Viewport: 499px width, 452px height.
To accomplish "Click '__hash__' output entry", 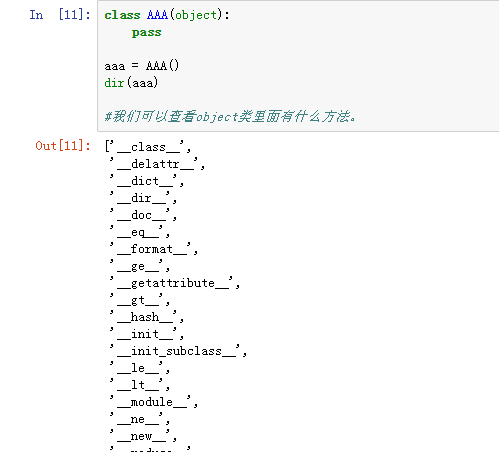I will tap(146, 317).
